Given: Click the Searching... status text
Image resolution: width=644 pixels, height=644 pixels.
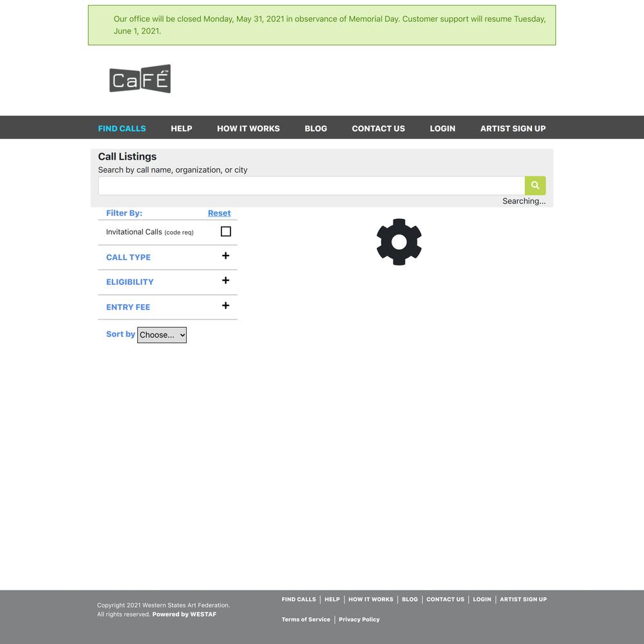Looking at the screenshot, I should click(524, 201).
